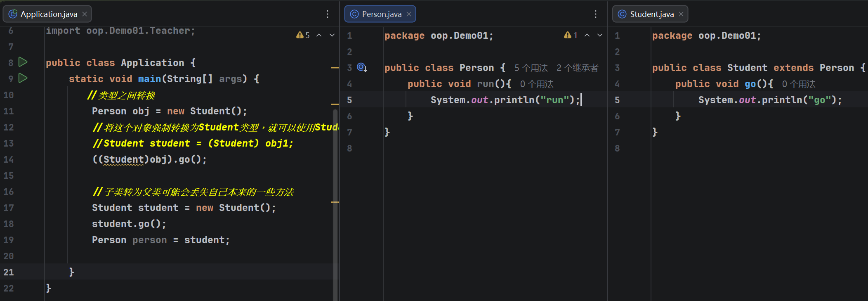Click the '//类型之间转换' comment
Viewport: 868px width, 301px height.
coord(121,95)
